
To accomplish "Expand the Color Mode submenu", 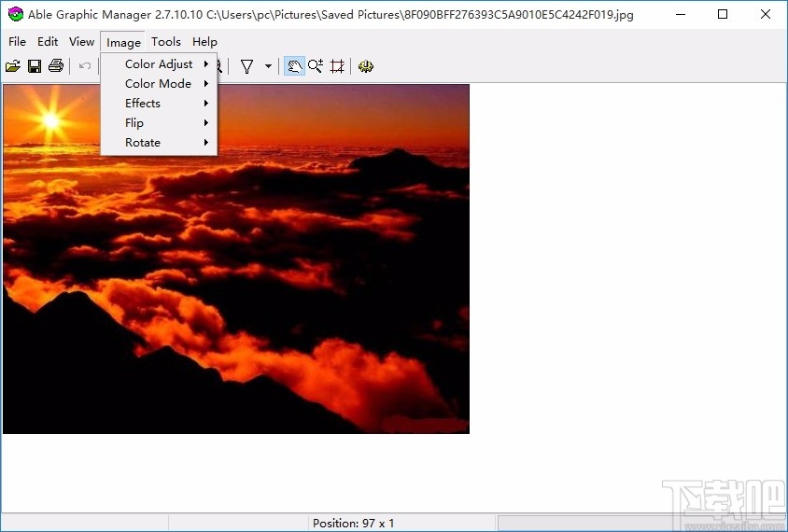I will 159,83.
